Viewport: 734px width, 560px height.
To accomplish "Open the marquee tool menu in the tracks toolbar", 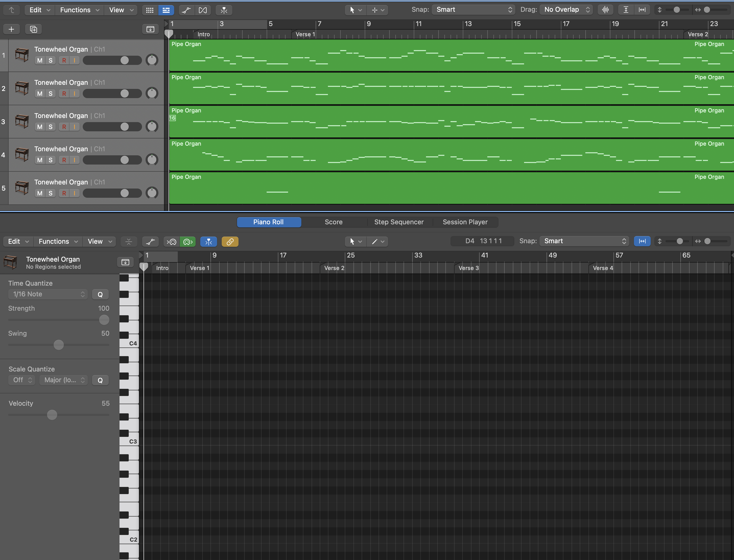I will click(x=378, y=10).
